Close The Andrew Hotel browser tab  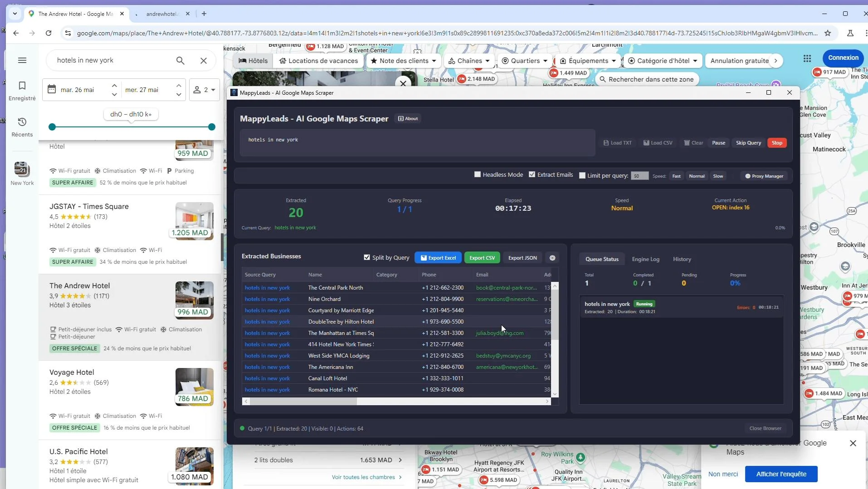point(122,14)
